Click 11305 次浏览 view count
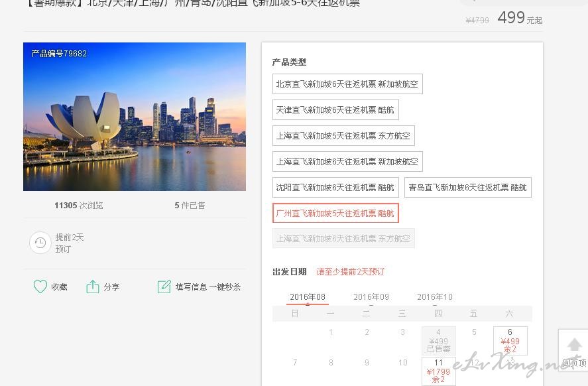The image size is (588, 386). 79,205
